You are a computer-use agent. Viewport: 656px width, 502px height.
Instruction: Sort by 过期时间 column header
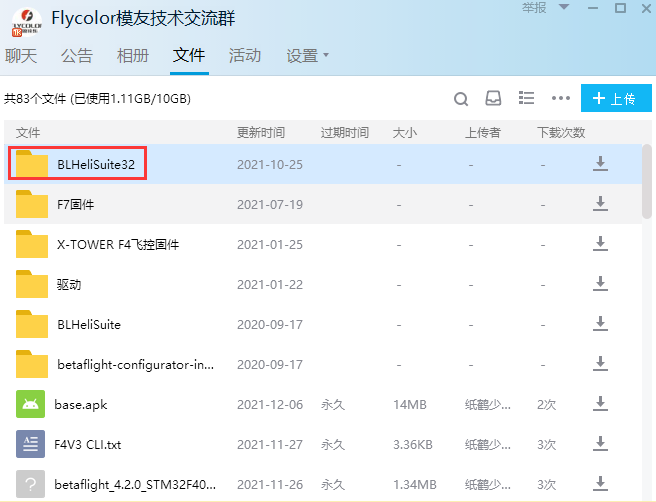(345, 133)
